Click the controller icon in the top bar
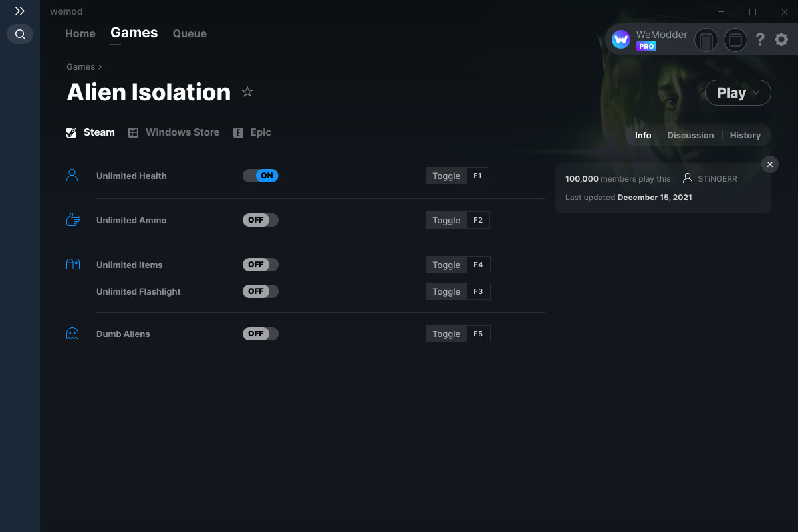798x532 pixels. 706,40
